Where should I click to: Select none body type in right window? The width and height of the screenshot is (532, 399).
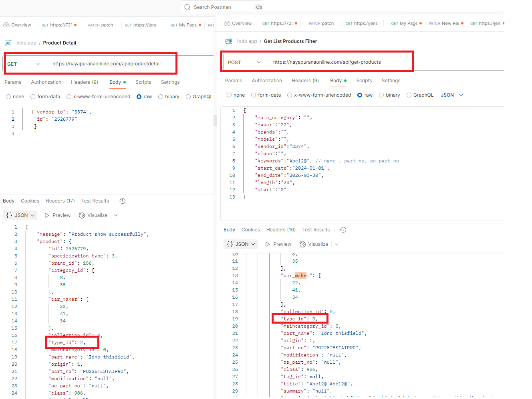[229, 95]
